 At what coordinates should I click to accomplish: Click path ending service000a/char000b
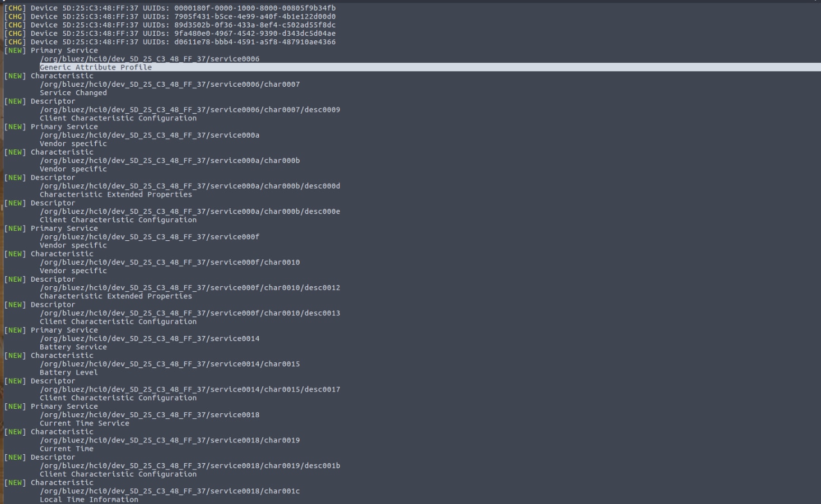click(170, 161)
